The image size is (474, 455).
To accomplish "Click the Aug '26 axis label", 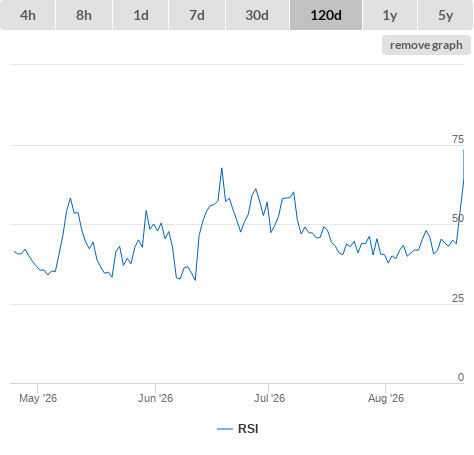I will click(386, 398).
